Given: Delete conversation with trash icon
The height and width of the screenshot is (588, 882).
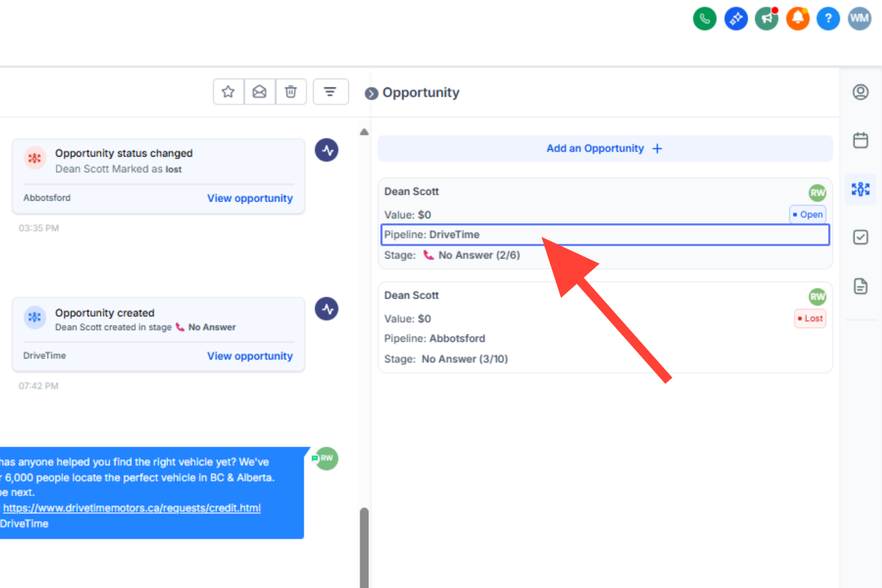Looking at the screenshot, I should (291, 92).
